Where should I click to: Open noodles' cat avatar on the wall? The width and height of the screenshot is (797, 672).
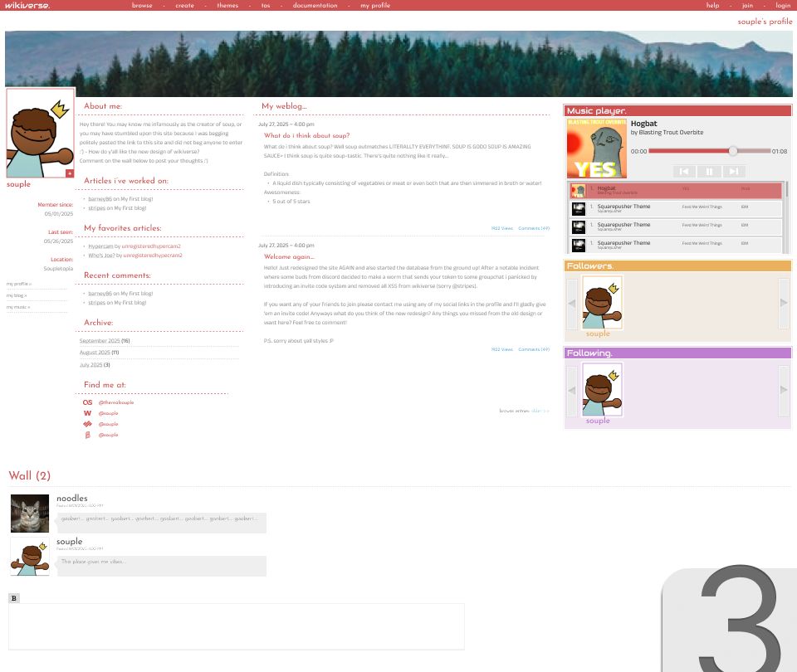[x=30, y=514]
